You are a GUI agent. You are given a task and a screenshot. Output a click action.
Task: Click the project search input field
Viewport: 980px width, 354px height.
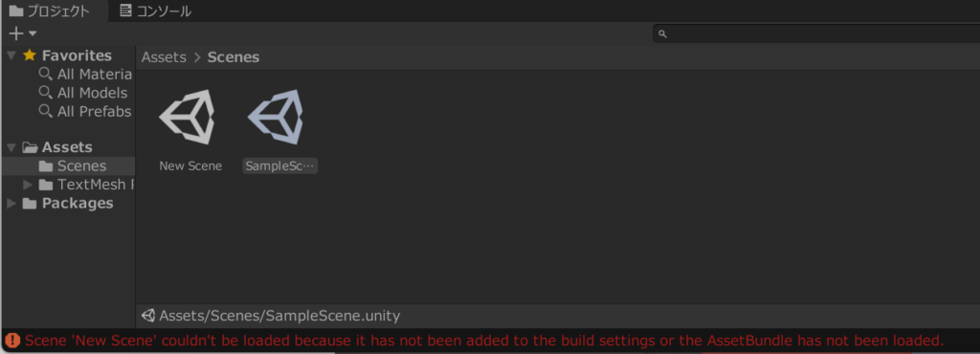tap(816, 33)
